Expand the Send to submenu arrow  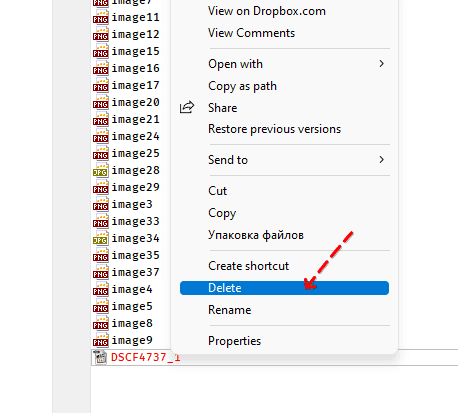pos(382,160)
